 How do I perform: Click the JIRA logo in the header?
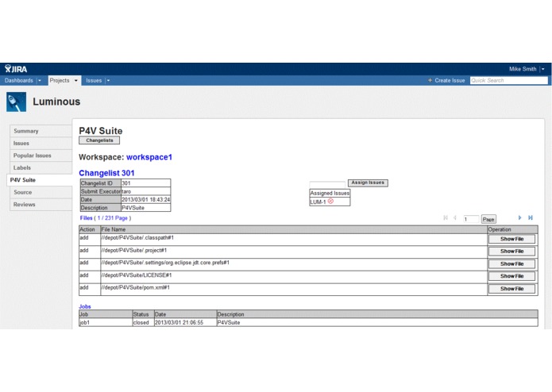click(x=16, y=69)
